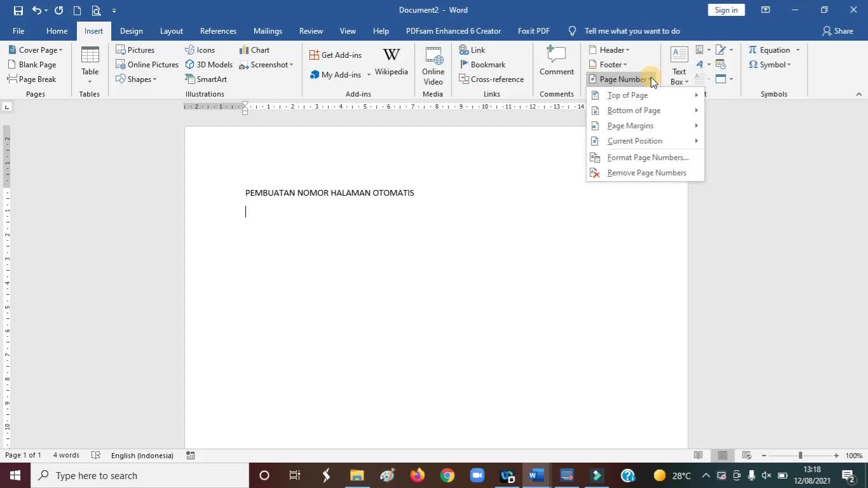
Task: Open the Wikipedia add-in
Action: [391, 62]
